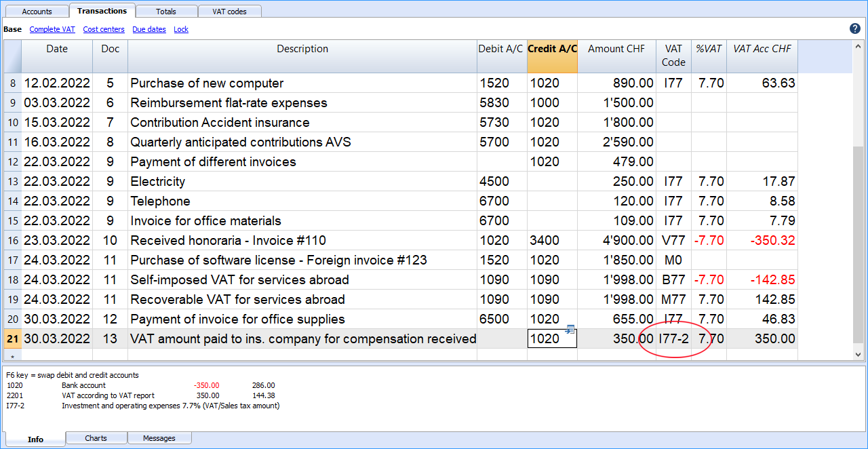Open the help question mark icon
868x449 pixels.
[855, 28]
